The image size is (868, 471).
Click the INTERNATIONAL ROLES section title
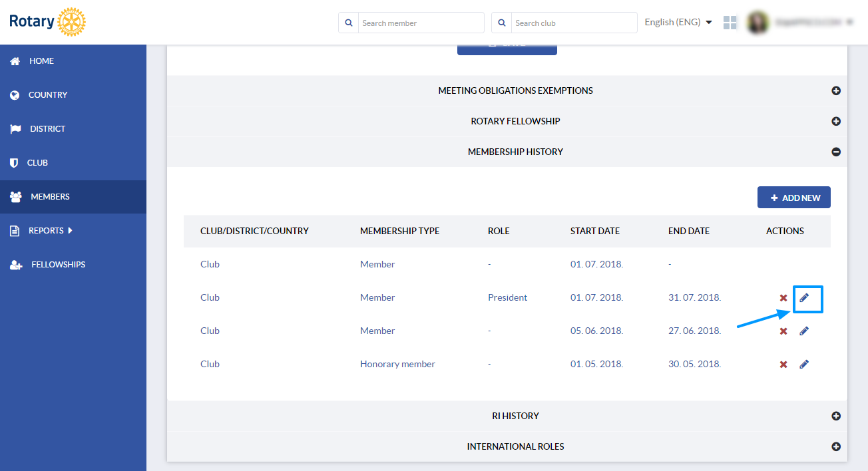pyautogui.click(x=516, y=446)
